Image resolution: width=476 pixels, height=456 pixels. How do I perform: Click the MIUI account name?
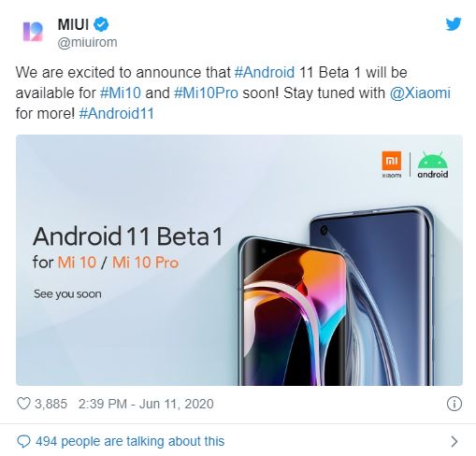pyautogui.click(x=73, y=24)
